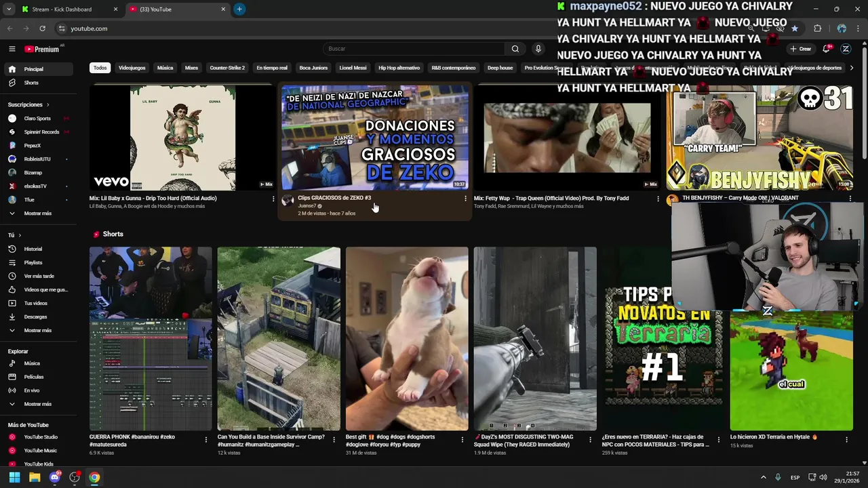Open Spinnin' Records subscription channel

(x=39, y=132)
